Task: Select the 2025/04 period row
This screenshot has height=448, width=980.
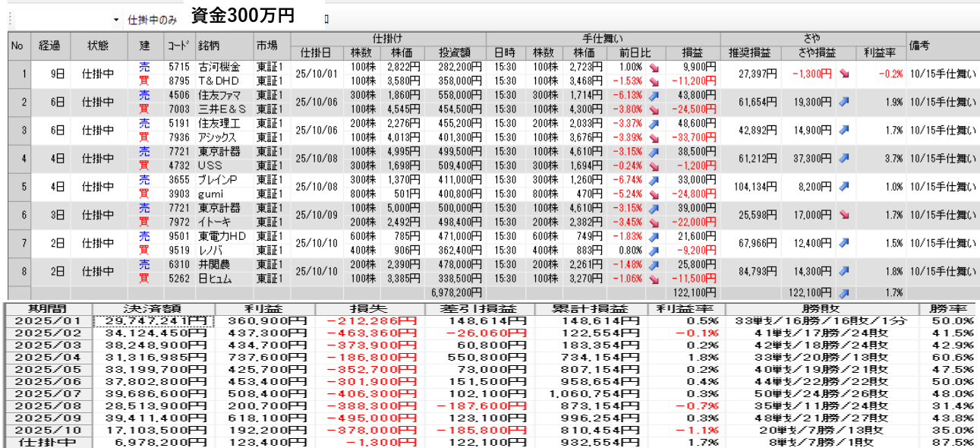Action: pos(46,358)
